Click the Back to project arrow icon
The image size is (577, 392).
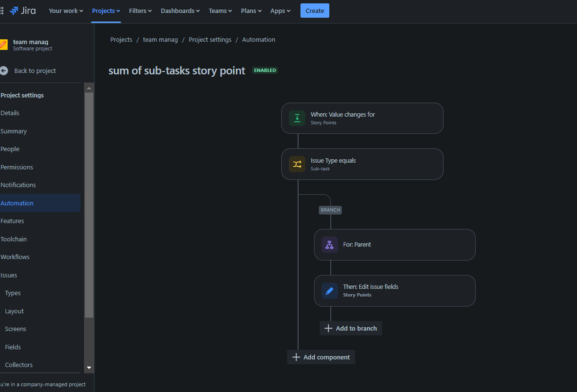(x=4, y=70)
